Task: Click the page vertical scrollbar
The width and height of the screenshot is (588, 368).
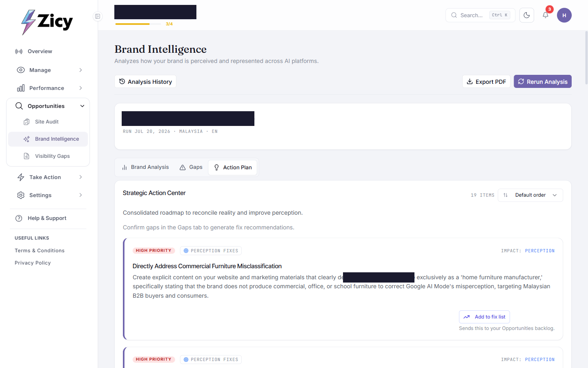Action: (x=586, y=57)
